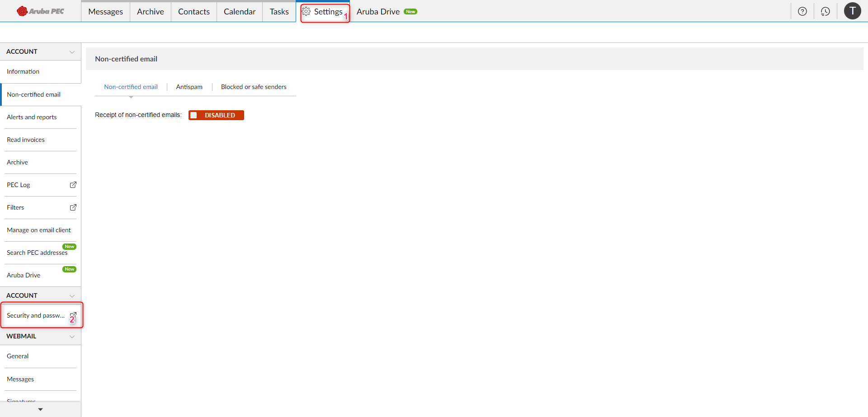Screen dimensions: 868x417
Task: Click the Aruba PEC logo
Action: [40, 11]
